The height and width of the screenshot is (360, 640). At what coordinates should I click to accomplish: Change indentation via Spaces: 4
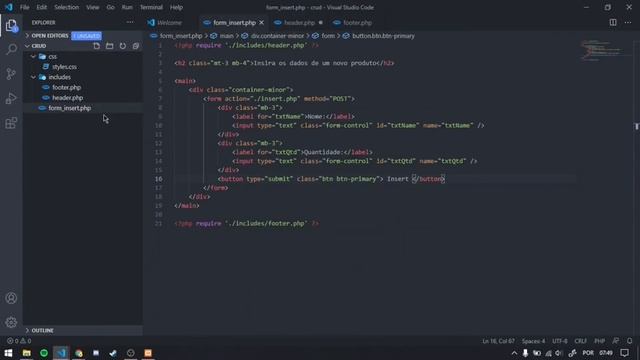pyautogui.click(x=533, y=341)
